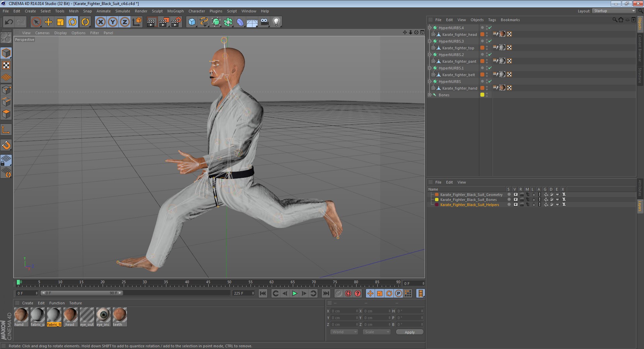Select Points mode icon

pyautogui.click(x=6, y=90)
